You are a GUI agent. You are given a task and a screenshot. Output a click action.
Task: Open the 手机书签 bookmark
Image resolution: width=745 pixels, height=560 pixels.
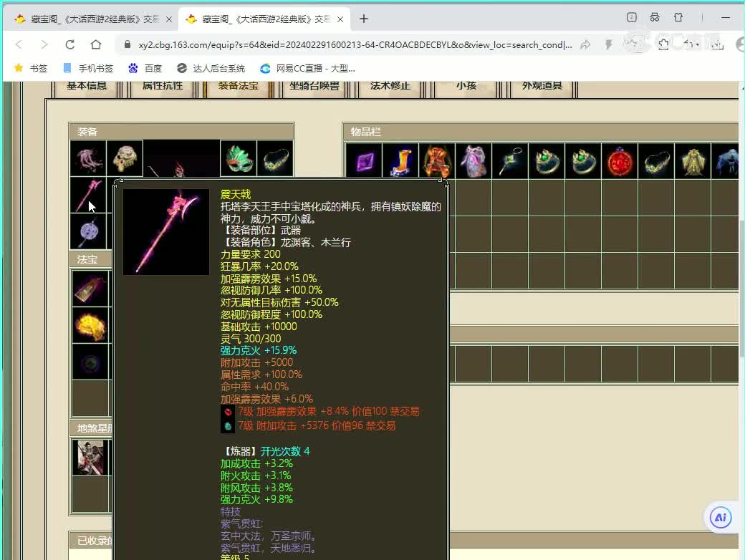pyautogui.click(x=88, y=69)
